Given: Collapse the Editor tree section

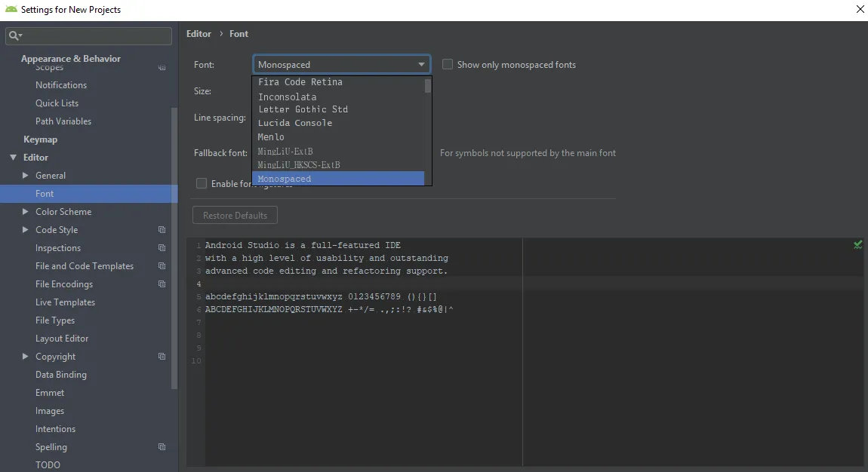Looking at the screenshot, I should pyautogui.click(x=14, y=158).
